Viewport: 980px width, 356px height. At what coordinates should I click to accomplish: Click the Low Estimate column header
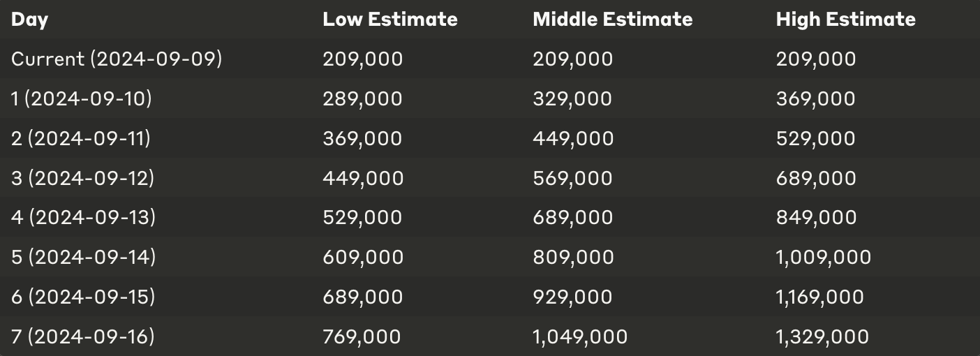click(390, 19)
